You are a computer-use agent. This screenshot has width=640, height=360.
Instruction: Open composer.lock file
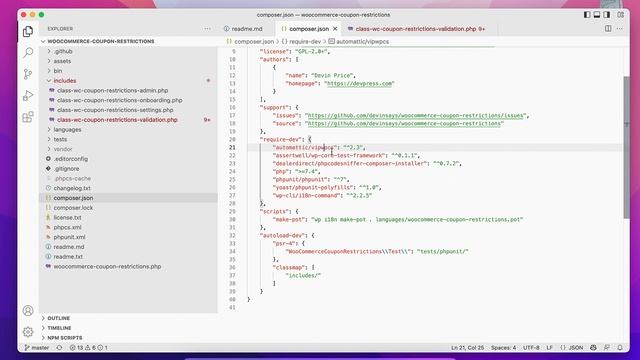[73, 208]
